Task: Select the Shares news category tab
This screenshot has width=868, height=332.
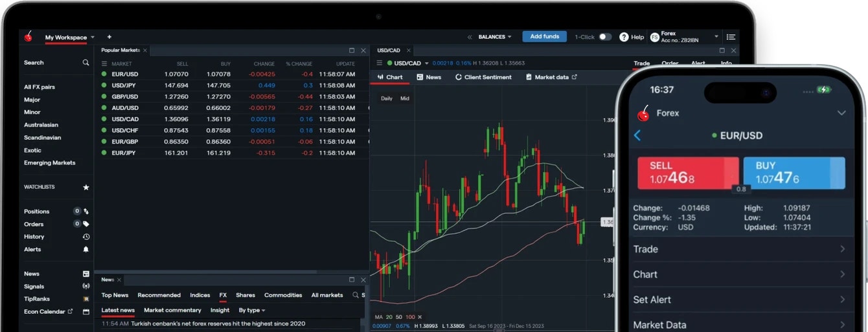Action: (x=246, y=295)
